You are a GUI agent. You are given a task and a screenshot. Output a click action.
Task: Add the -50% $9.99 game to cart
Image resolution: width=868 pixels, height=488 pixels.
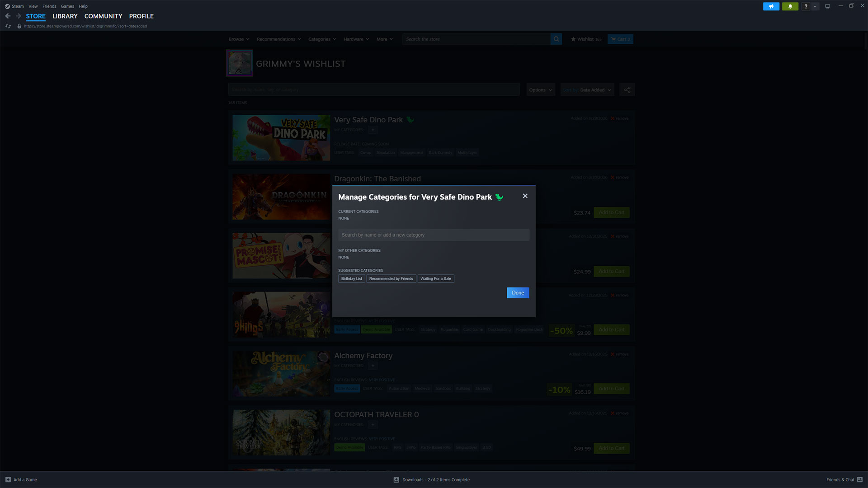tap(611, 330)
